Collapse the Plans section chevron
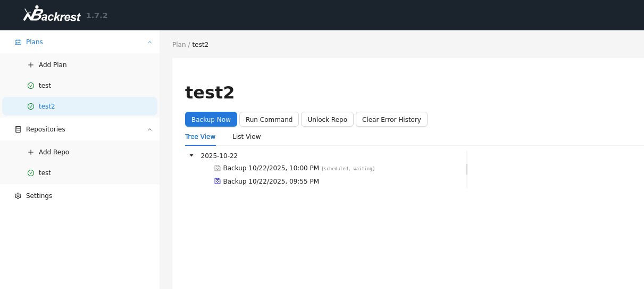 [149, 42]
